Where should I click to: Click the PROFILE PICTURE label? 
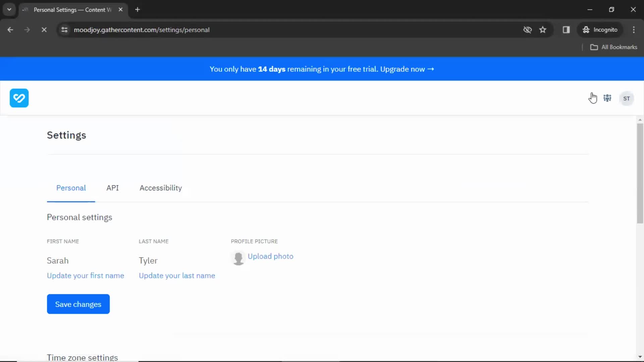254,241
